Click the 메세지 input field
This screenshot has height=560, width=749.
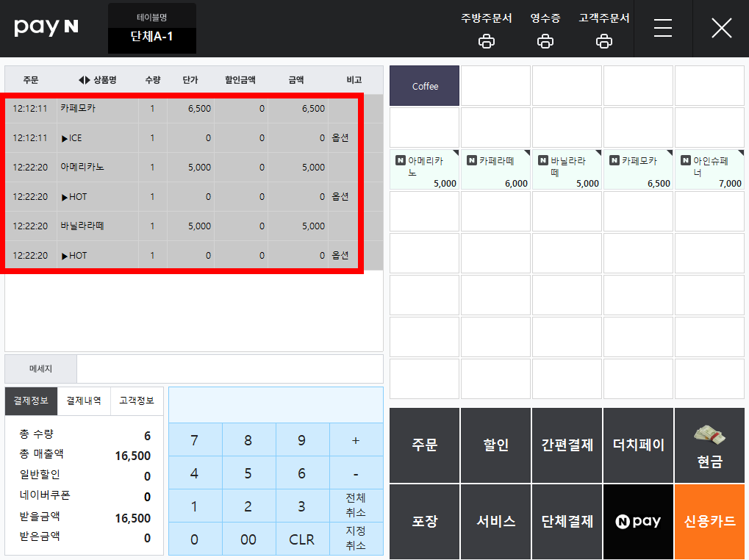click(x=230, y=369)
